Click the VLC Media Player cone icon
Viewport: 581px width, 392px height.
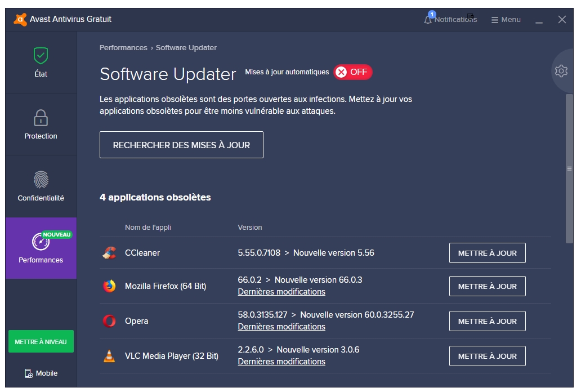click(x=109, y=356)
